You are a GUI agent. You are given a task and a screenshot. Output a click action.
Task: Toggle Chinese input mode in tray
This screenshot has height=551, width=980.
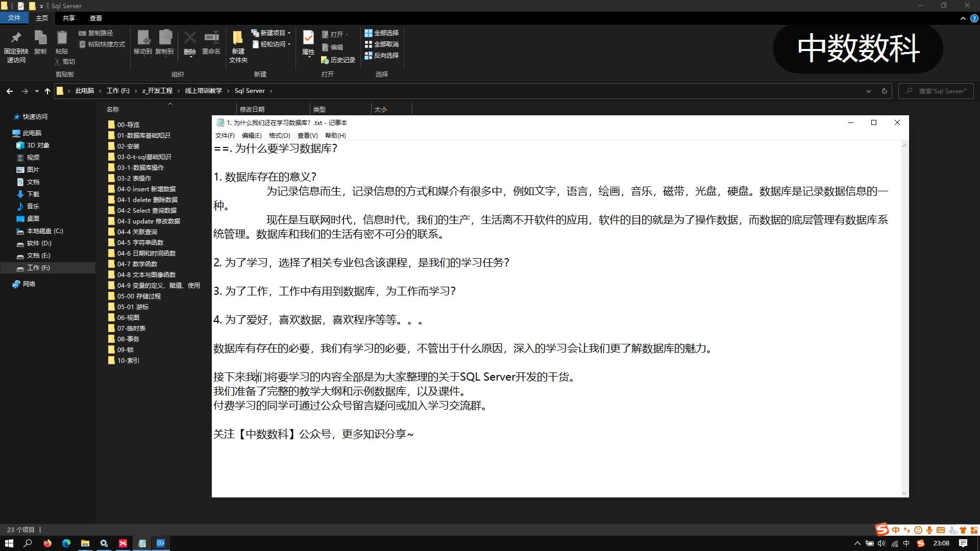pyautogui.click(x=906, y=543)
